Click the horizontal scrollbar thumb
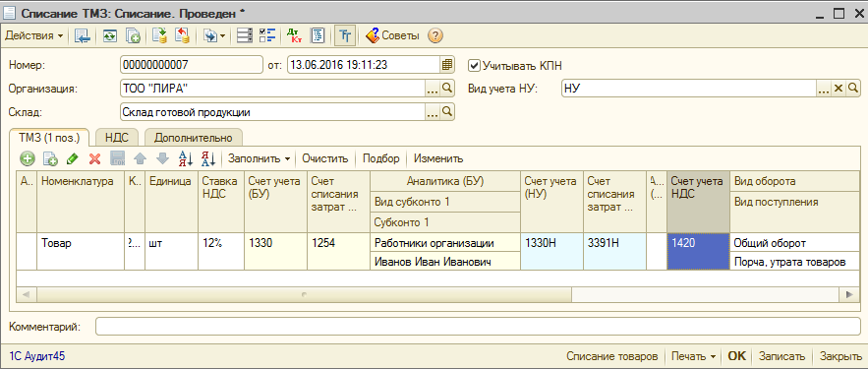The image size is (868, 369). (x=304, y=294)
